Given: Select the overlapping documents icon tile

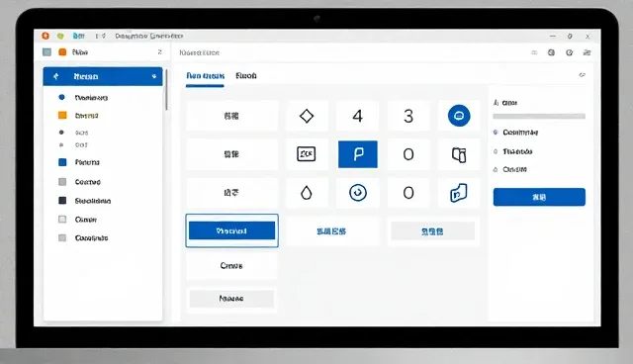Looking at the screenshot, I should [x=459, y=154].
